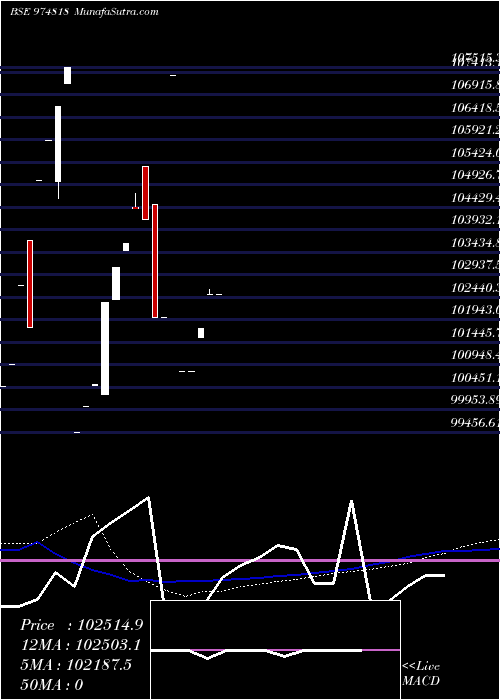The width and height of the screenshot is (500, 700).
Task: Click the 105921 price level label
Action: pos(475,129)
